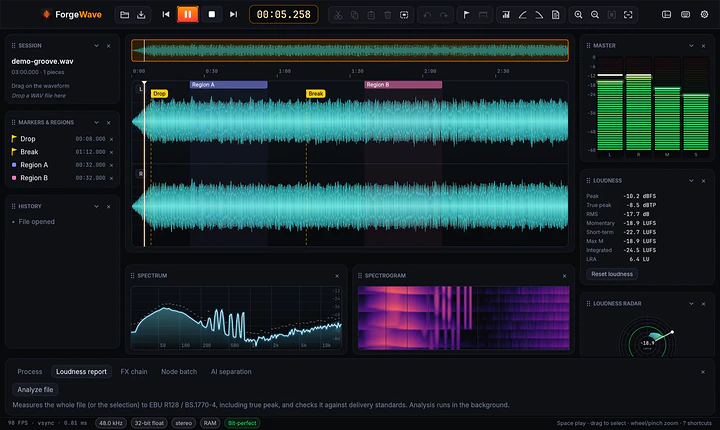Click the Bit-perfect status badge
The height and width of the screenshot is (430, 720).
point(242,423)
